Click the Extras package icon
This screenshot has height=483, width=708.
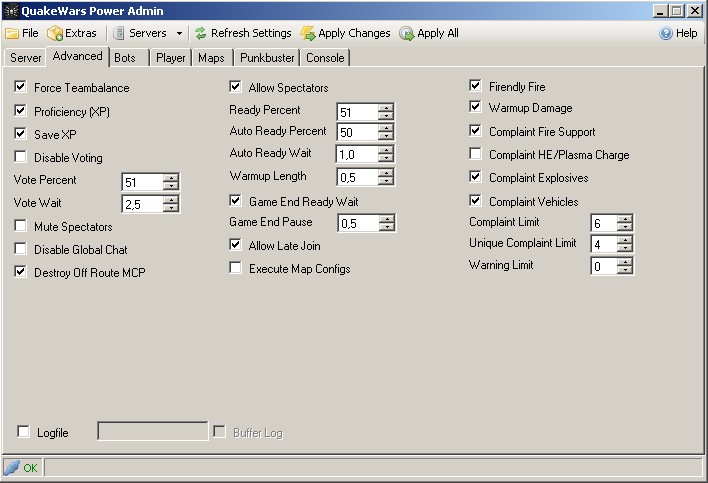[x=55, y=33]
